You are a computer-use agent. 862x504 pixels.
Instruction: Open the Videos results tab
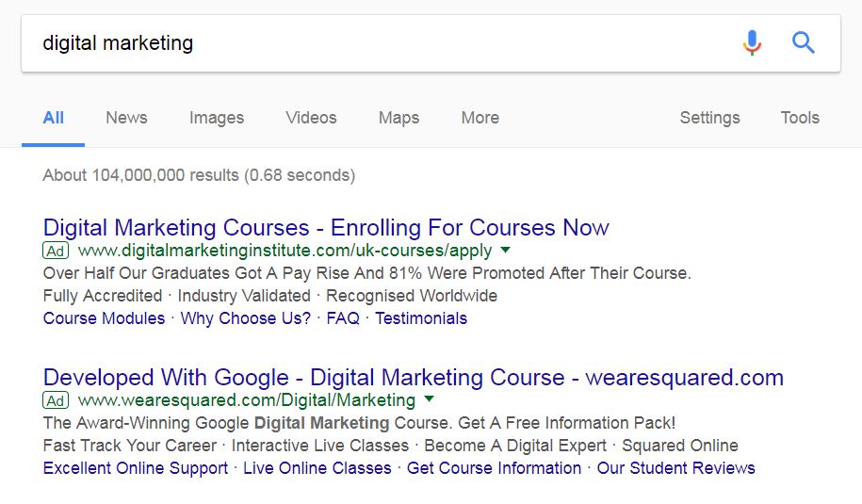click(311, 118)
